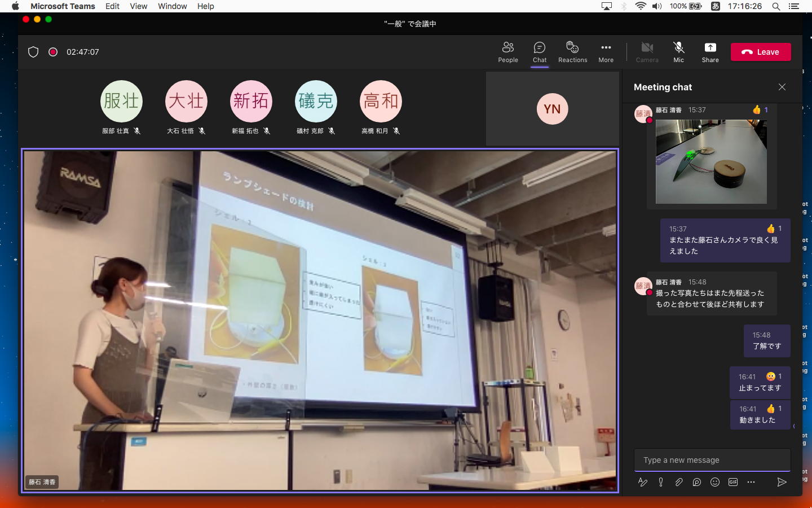The width and height of the screenshot is (812, 508).
Task: Click the YN self-view tile
Action: [552, 109]
